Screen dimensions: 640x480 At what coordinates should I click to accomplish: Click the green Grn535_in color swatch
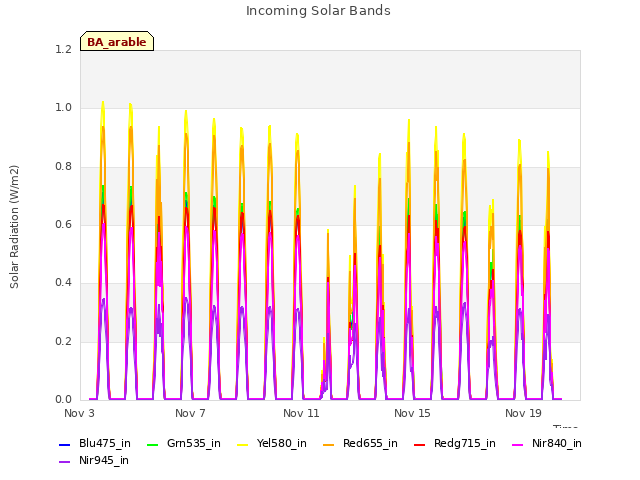pyautogui.click(x=152, y=444)
